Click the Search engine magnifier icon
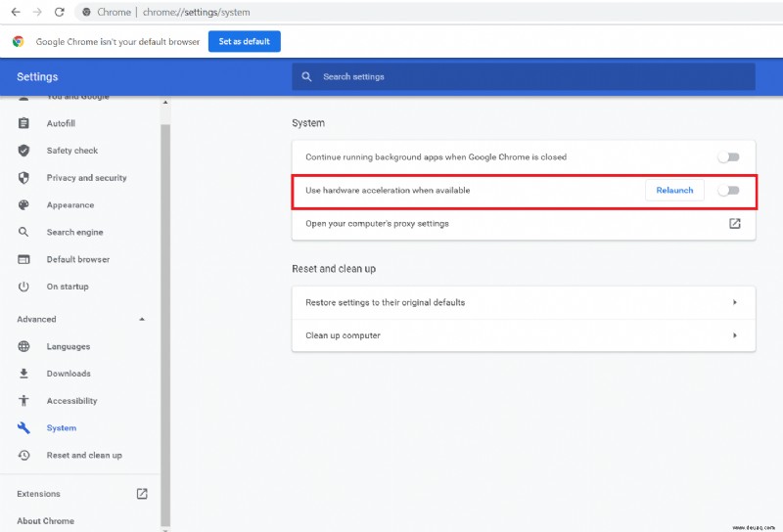The width and height of the screenshot is (783, 532). (23, 232)
